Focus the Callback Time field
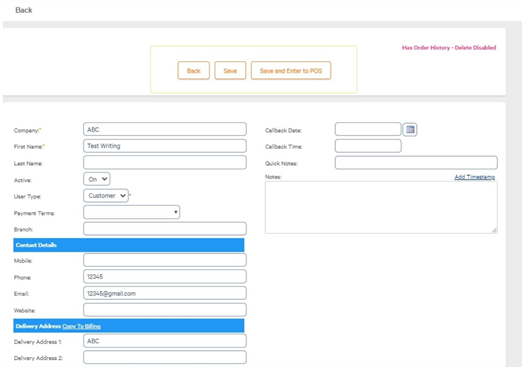 point(368,146)
